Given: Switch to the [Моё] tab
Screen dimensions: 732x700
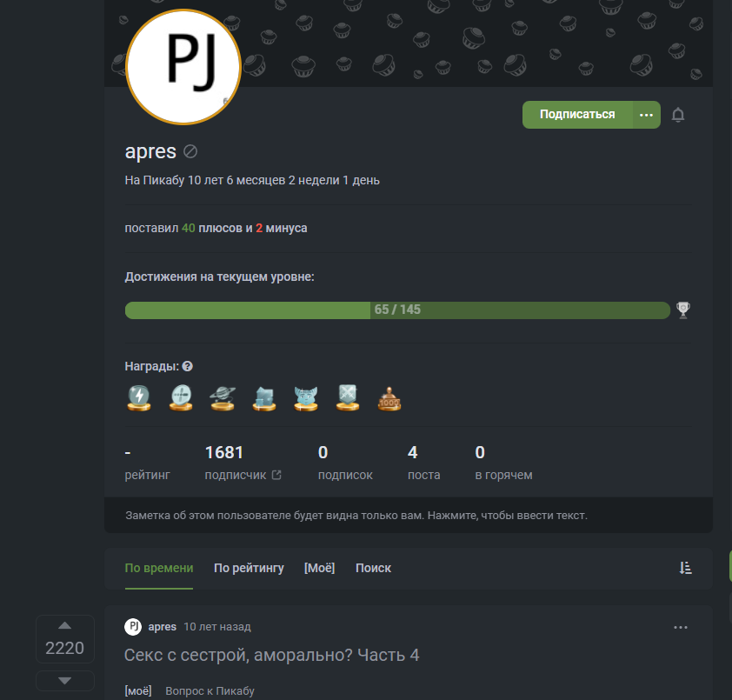Looking at the screenshot, I should tap(319, 569).
